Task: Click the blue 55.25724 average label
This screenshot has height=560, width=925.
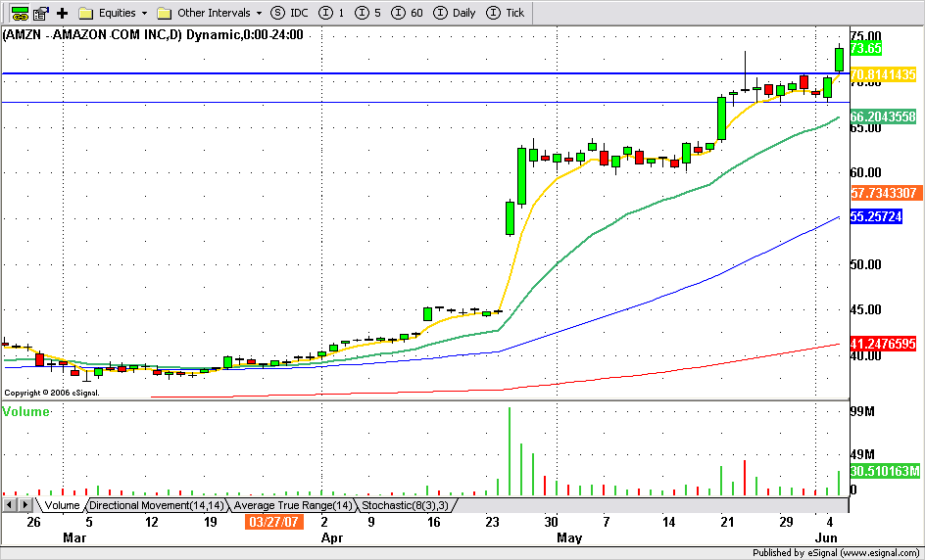Action: pyautogui.click(x=876, y=217)
